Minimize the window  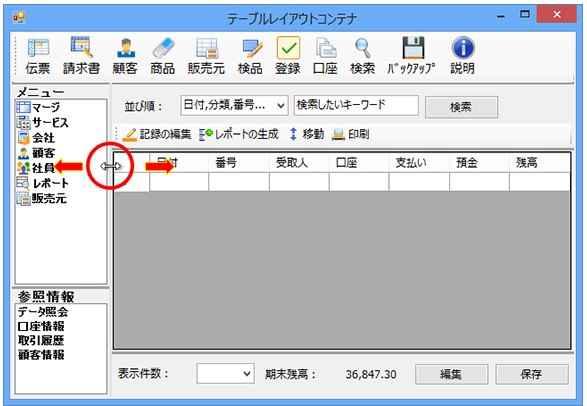point(502,16)
